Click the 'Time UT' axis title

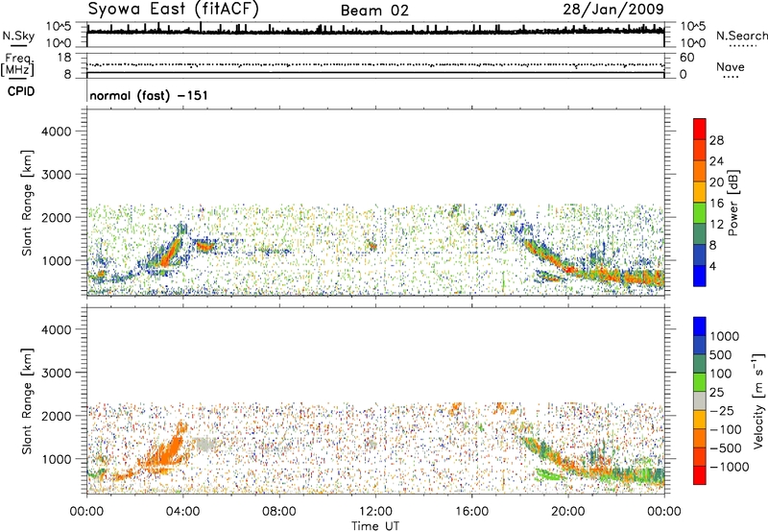(x=375, y=525)
